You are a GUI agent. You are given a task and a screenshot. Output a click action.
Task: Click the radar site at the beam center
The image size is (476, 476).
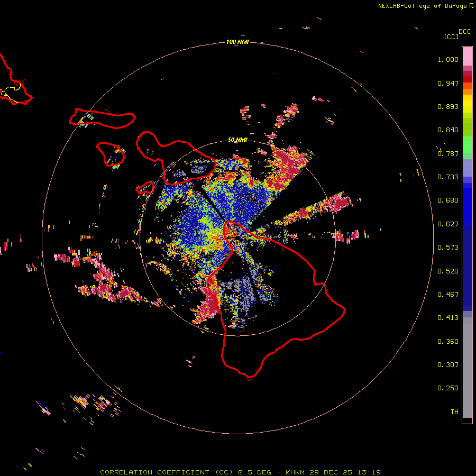click(x=237, y=237)
